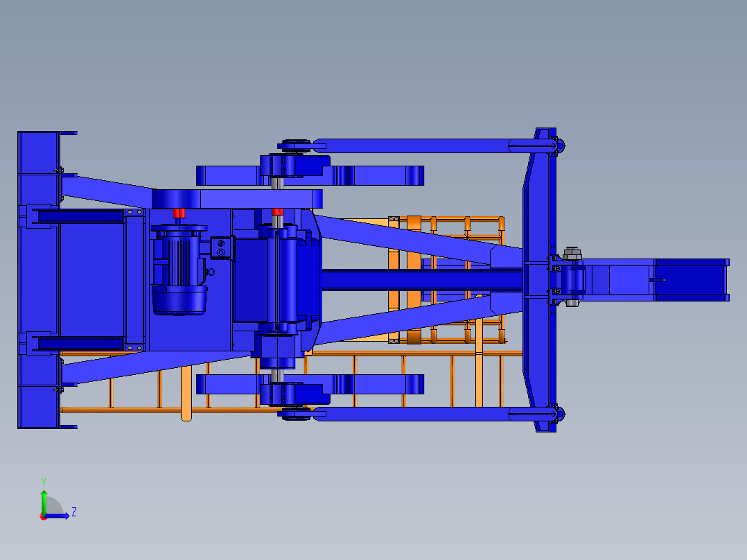Select the small terminal box with two bolts beside the motor
The height and width of the screenshot is (560, 747).
[x=222, y=248]
